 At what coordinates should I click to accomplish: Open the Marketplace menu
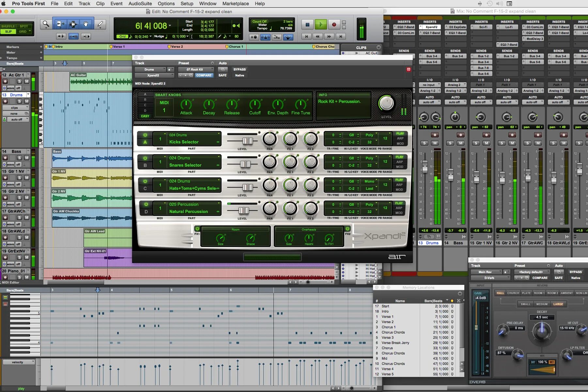pos(236,4)
